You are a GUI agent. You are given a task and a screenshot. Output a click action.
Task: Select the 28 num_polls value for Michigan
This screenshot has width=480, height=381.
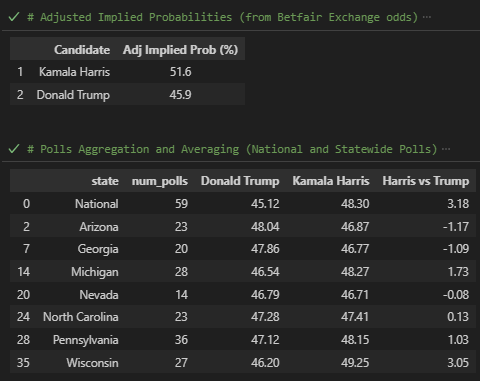(181, 272)
